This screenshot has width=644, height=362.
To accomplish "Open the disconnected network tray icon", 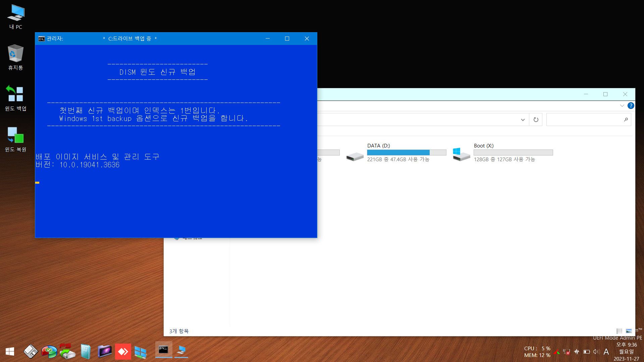I will tap(567, 352).
